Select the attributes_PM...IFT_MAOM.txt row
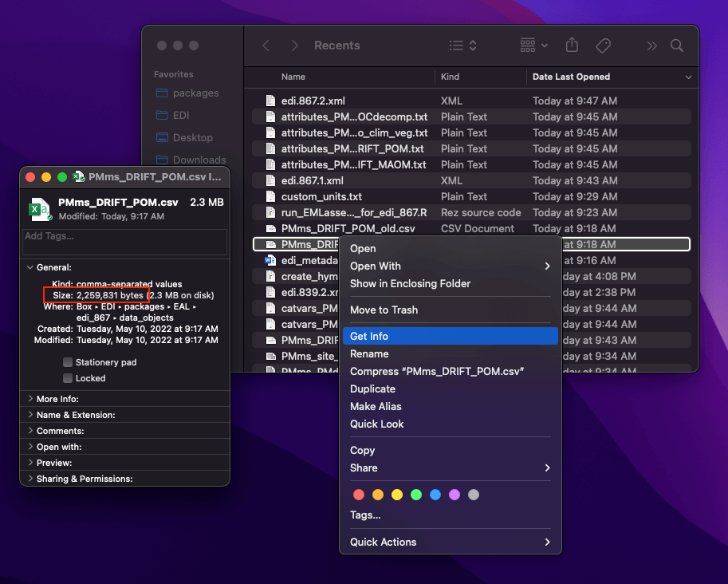This screenshot has width=728, height=584. pos(471,164)
